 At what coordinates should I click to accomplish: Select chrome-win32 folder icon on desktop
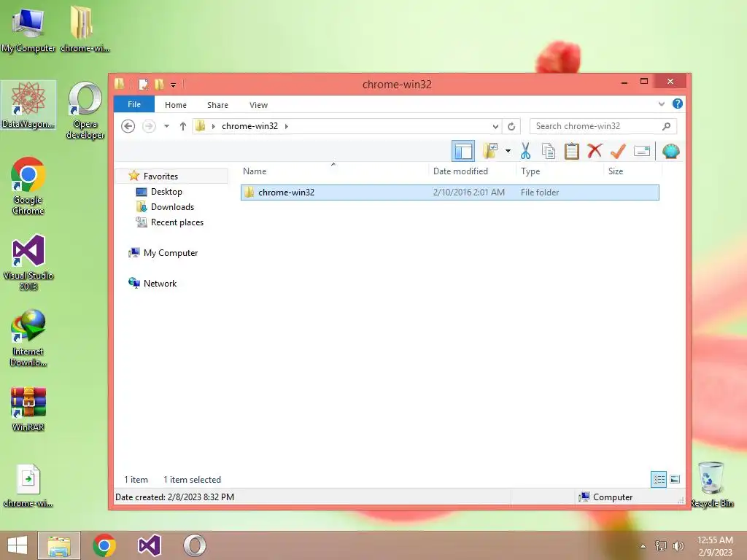[85, 28]
